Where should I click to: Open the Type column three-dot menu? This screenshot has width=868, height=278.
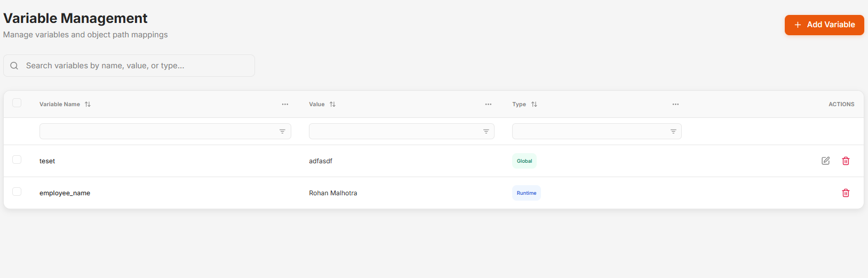pos(675,105)
